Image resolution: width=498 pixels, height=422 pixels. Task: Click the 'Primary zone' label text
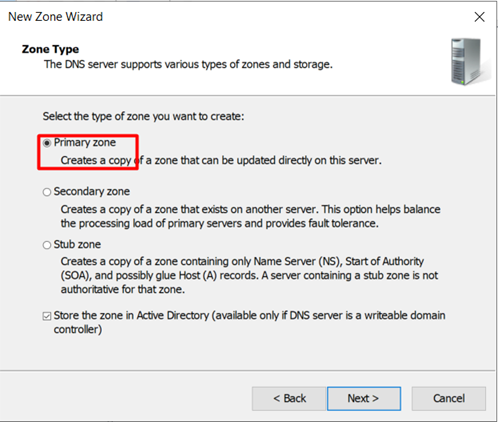point(85,142)
